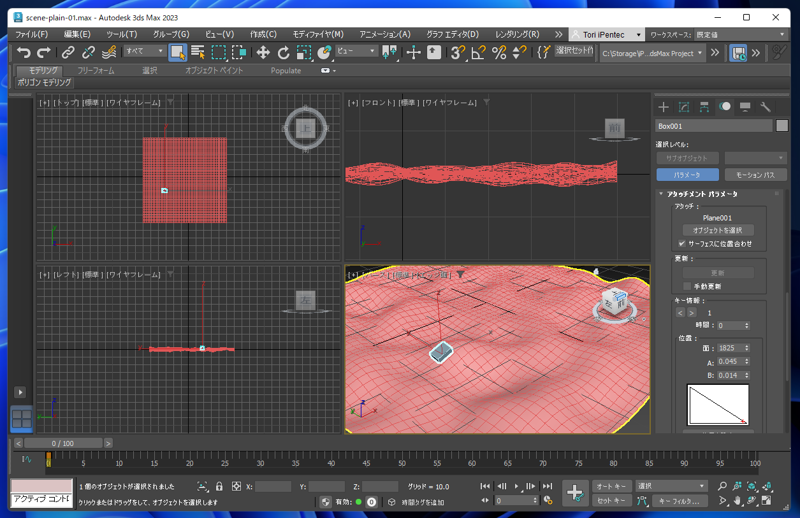Click the オブジェクトを選択 button
Screen dimensions: 800x518
717,230
